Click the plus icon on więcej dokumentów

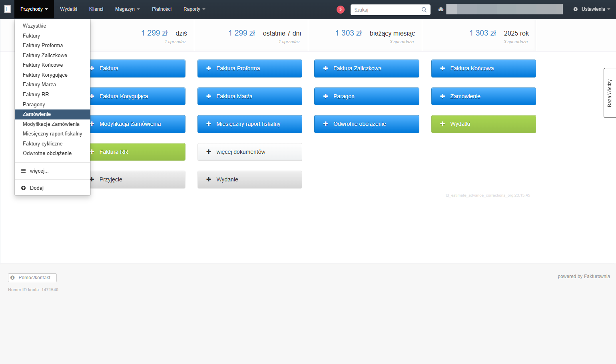pos(209,152)
